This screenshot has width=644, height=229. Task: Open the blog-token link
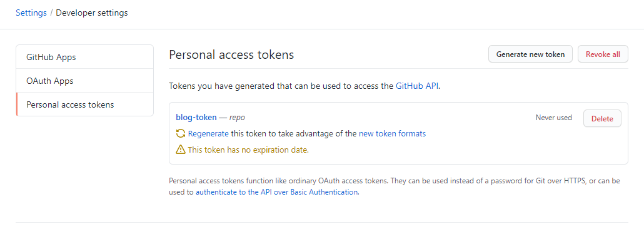[x=196, y=117]
